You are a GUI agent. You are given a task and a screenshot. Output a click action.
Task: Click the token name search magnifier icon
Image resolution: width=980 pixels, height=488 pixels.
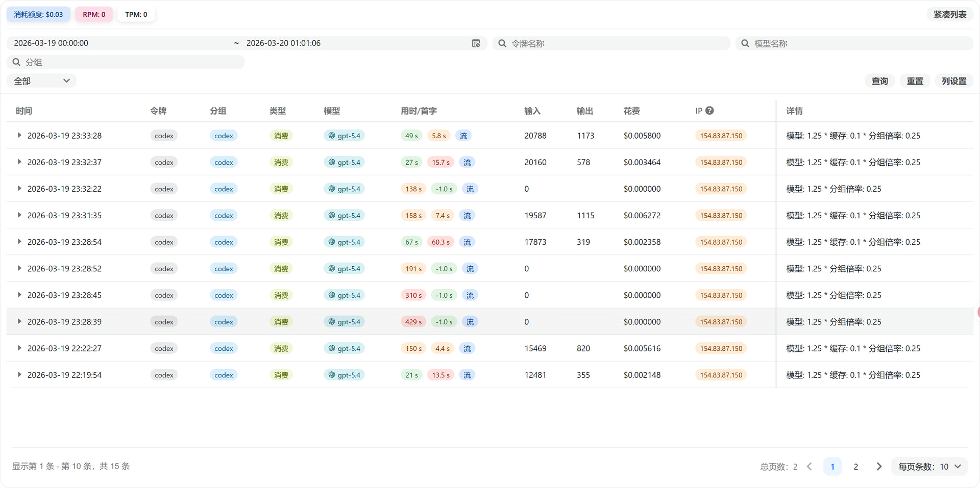(x=502, y=43)
